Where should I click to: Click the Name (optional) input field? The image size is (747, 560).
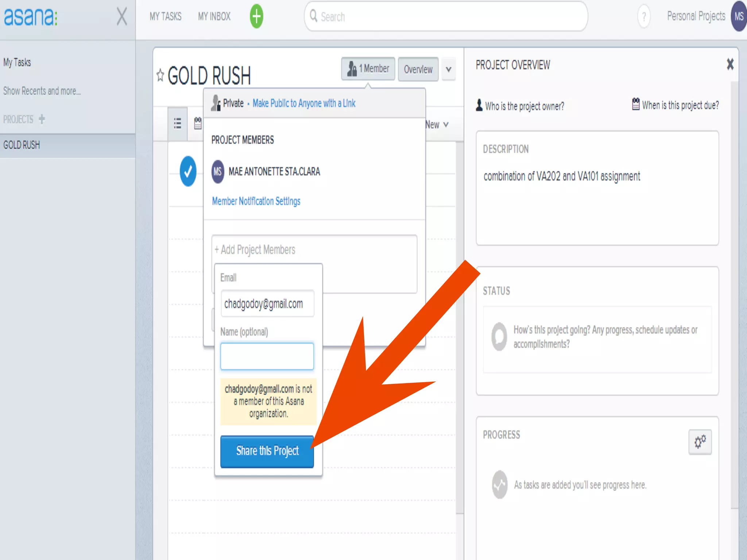[267, 356]
